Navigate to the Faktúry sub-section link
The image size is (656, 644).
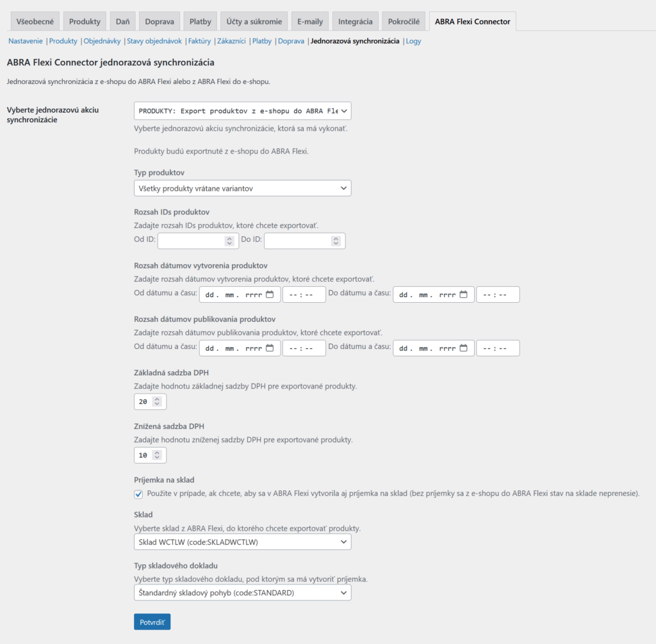click(x=199, y=41)
